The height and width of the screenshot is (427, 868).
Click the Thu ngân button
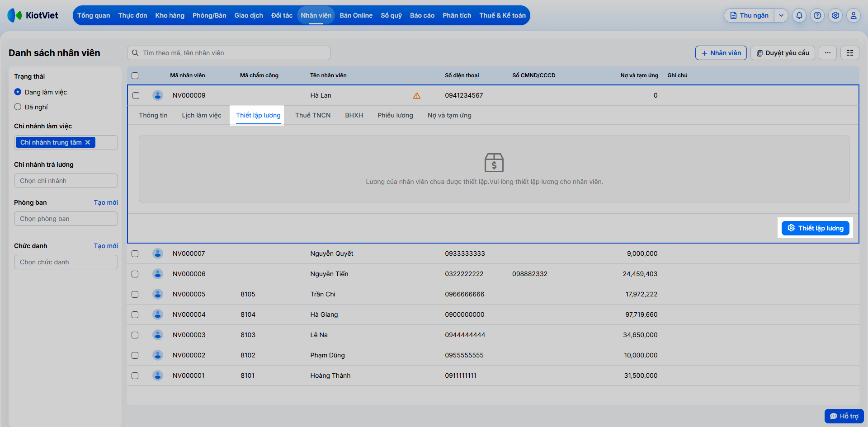pos(750,15)
